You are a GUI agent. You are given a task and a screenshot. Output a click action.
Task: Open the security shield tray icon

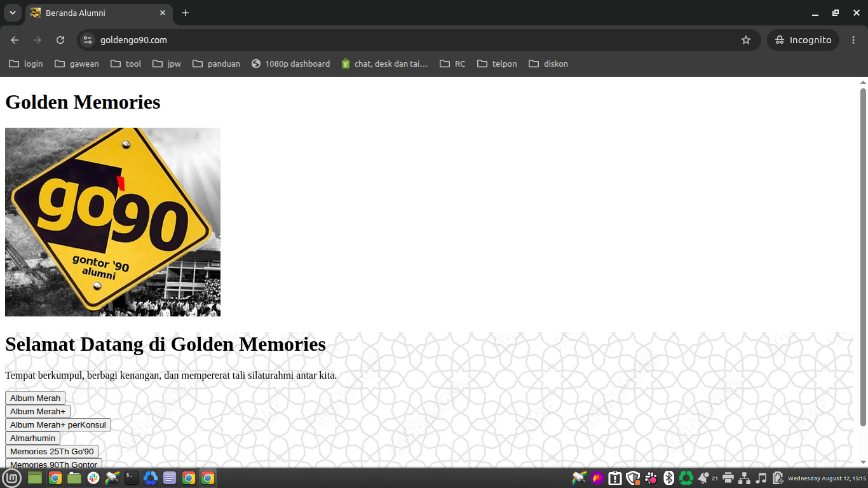click(633, 478)
